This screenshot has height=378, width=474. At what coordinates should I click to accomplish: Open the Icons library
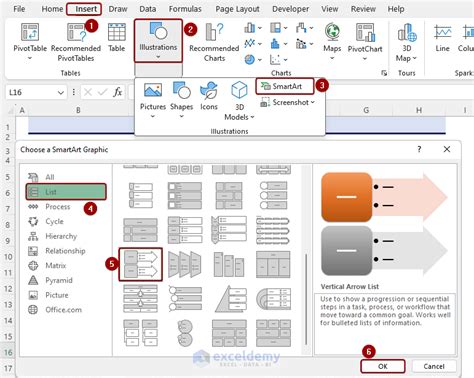coord(209,96)
